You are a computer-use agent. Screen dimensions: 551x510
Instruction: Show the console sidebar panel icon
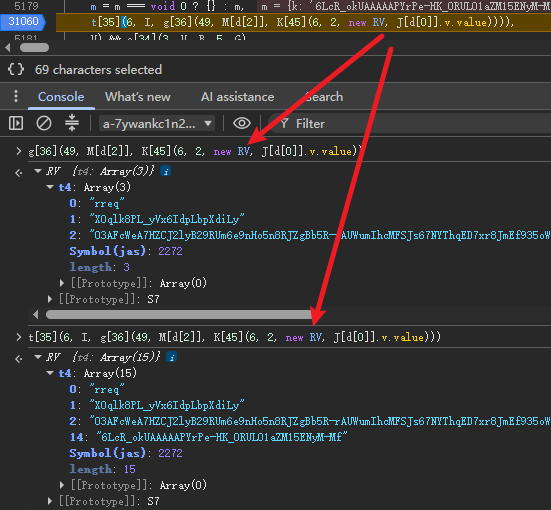(16, 123)
